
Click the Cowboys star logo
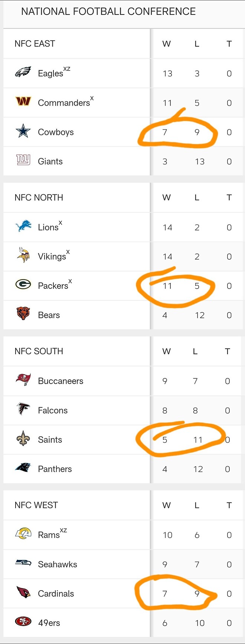23,131
